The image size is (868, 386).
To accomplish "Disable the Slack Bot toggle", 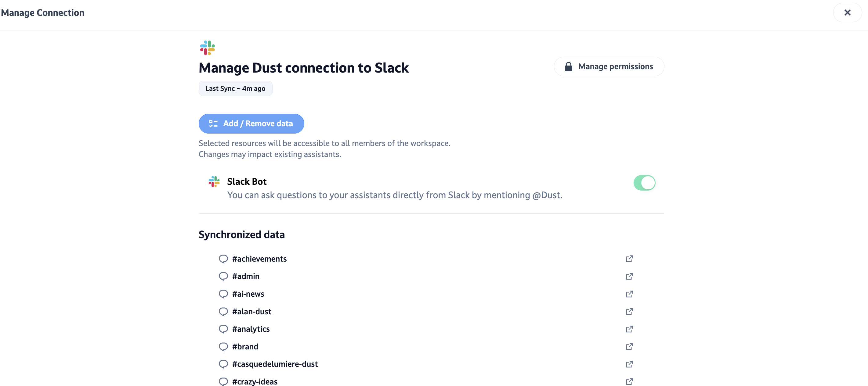I will click(x=644, y=183).
